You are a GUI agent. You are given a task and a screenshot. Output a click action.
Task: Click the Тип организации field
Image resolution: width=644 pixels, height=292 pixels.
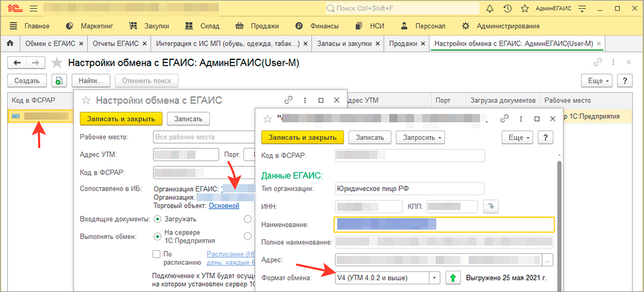pyautogui.click(x=410, y=188)
